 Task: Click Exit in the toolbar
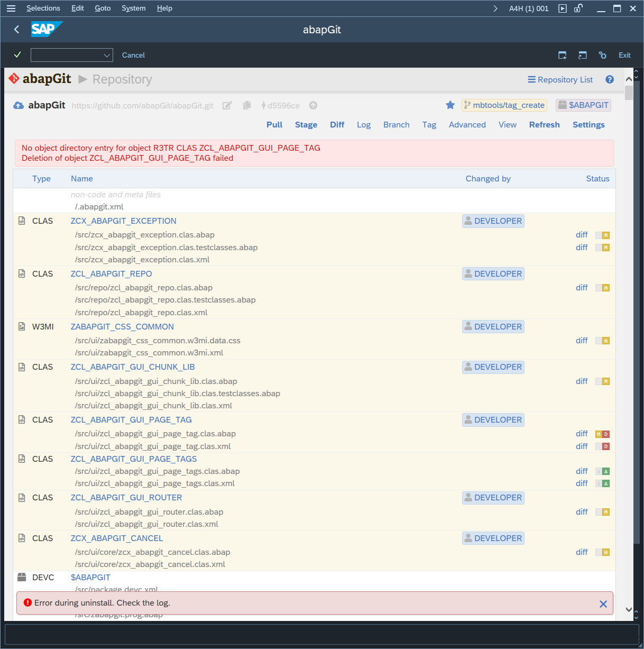(x=624, y=55)
